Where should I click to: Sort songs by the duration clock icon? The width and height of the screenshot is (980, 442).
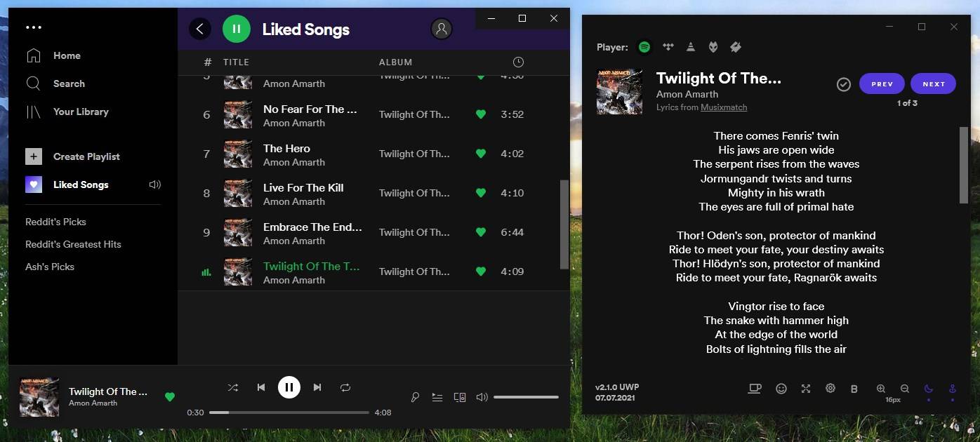[518, 62]
